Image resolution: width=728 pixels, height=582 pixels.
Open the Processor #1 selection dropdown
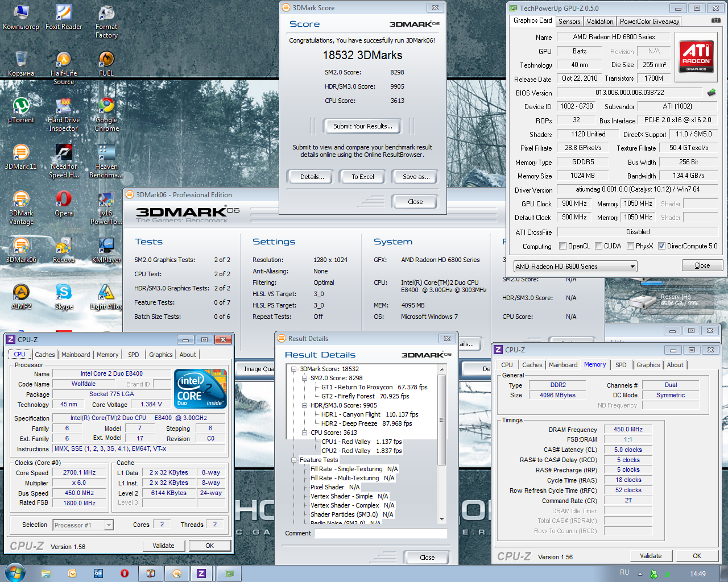[x=83, y=525]
